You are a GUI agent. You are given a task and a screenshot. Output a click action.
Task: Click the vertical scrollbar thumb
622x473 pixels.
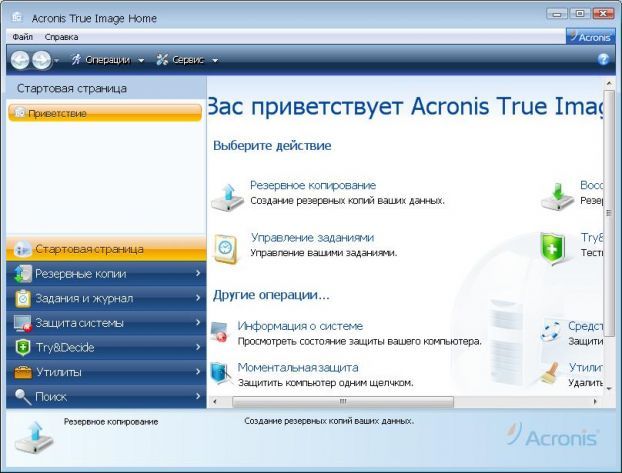click(609, 213)
